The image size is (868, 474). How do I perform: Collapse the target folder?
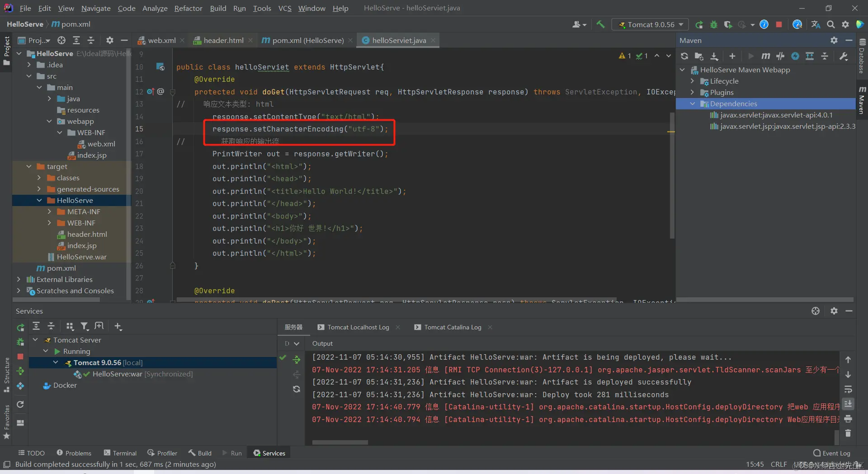(x=29, y=166)
